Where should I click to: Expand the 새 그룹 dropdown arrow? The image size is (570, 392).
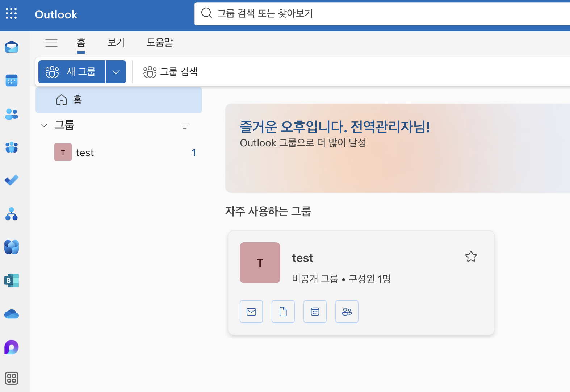click(x=116, y=72)
